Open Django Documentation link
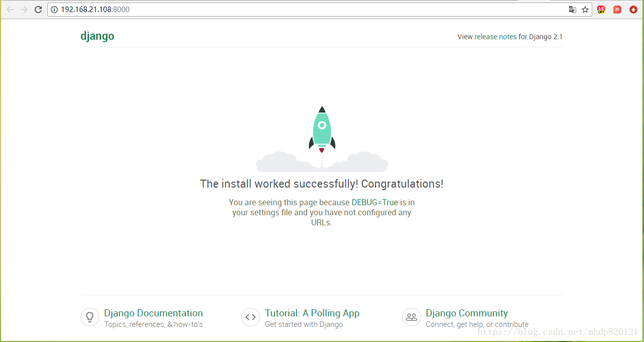Image resolution: width=644 pixels, height=342 pixels. point(153,313)
